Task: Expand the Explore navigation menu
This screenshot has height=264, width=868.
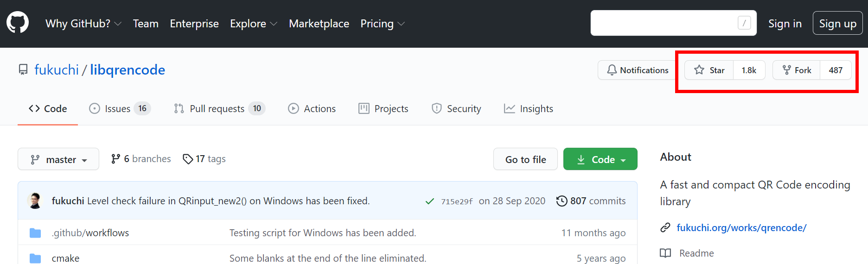Action: coord(253,24)
